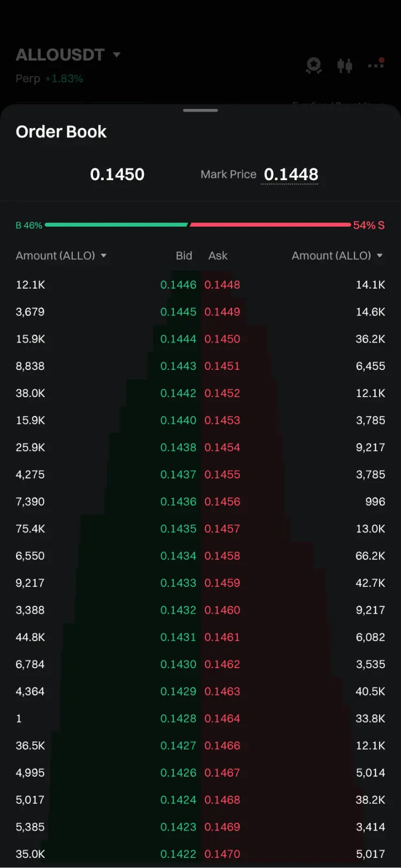The height and width of the screenshot is (868, 401).
Task: Select the bid price 0.1435 row
Action: click(178, 529)
